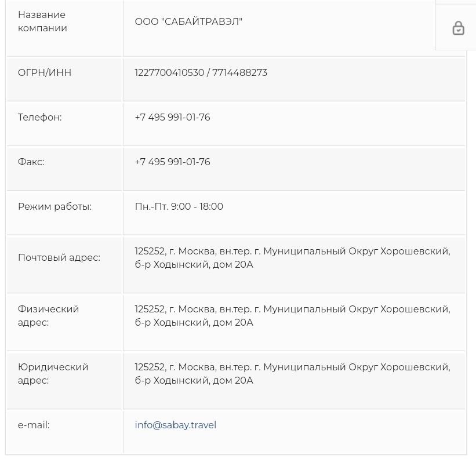The height and width of the screenshot is (459, 476).
Task: Click the "Факс:" label
Action: tap(31, 162)
